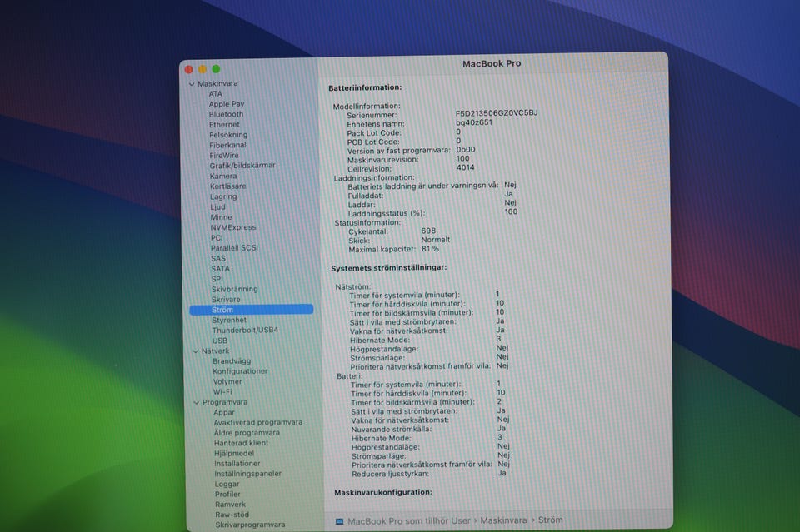Select SAS sidebar item
Screen dimensions: 800x532
pyautogui.click(x=218, y=258)
